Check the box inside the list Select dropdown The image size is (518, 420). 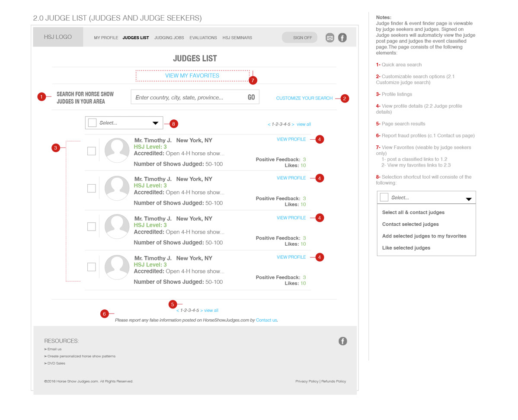pos(93,123)
